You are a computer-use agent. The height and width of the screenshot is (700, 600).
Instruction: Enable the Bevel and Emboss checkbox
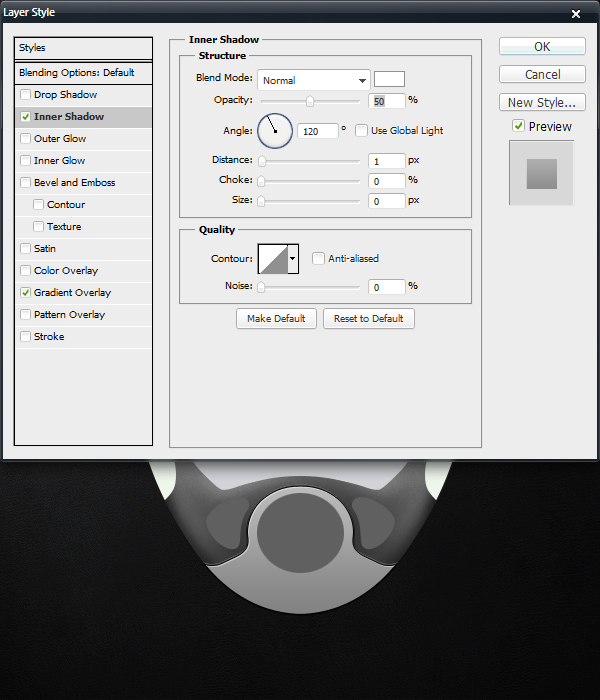(25, 183)
